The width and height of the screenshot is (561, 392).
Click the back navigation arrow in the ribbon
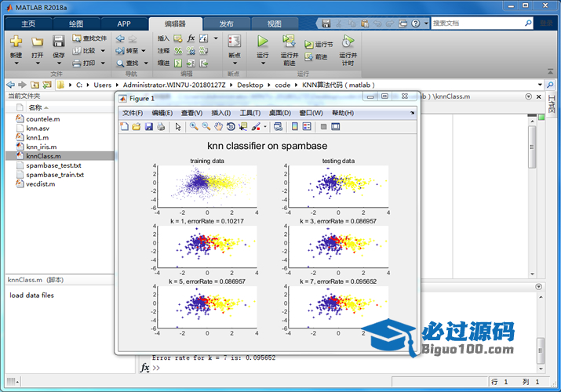coord(120,38)
